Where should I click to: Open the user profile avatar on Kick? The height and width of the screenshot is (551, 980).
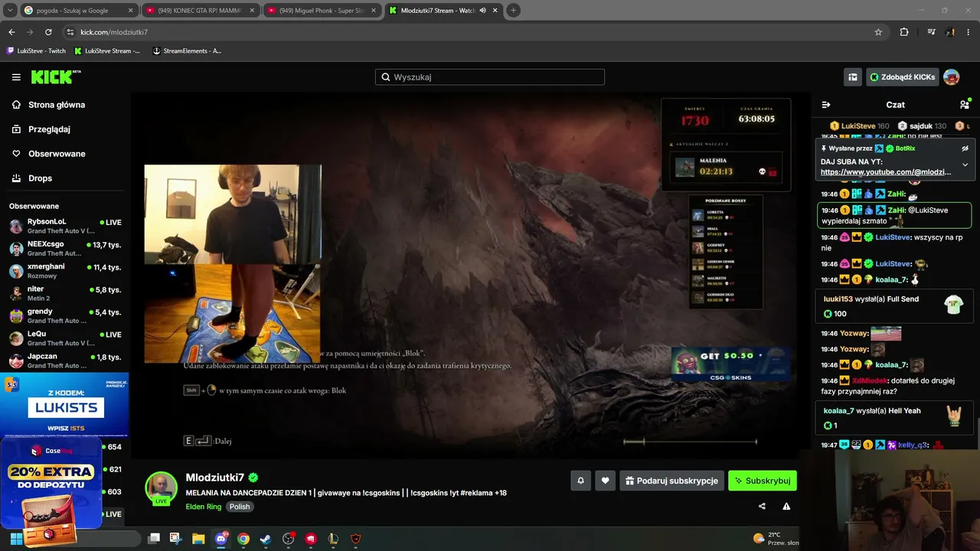[951, 77]
